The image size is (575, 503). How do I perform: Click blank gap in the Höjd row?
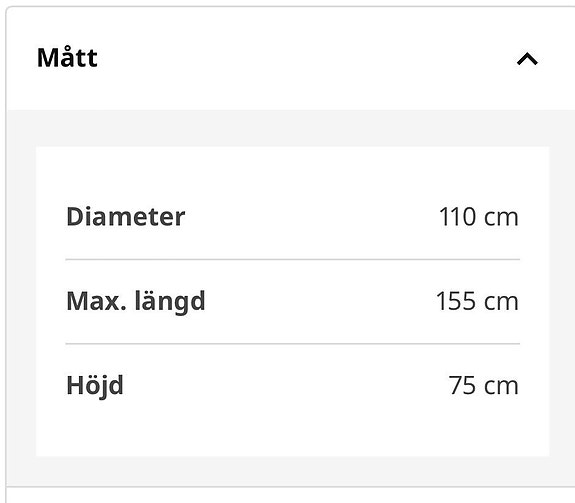click(286, 386)
